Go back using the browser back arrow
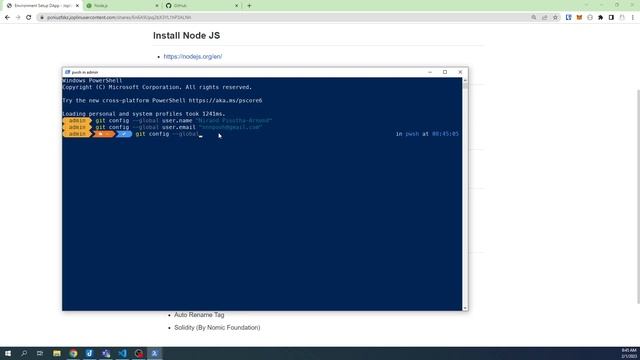The height and width of the screenshot is (360, 640). tap(7, 18)
